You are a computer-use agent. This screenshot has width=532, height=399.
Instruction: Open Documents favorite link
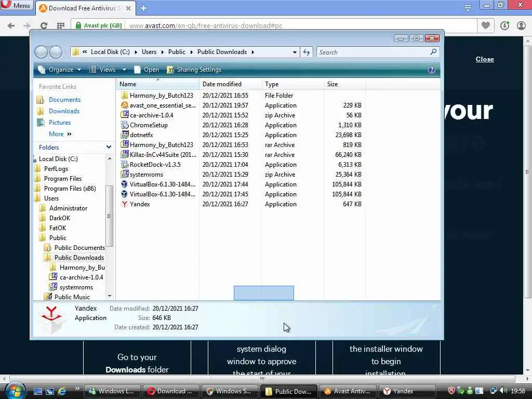tap(64, 99)
